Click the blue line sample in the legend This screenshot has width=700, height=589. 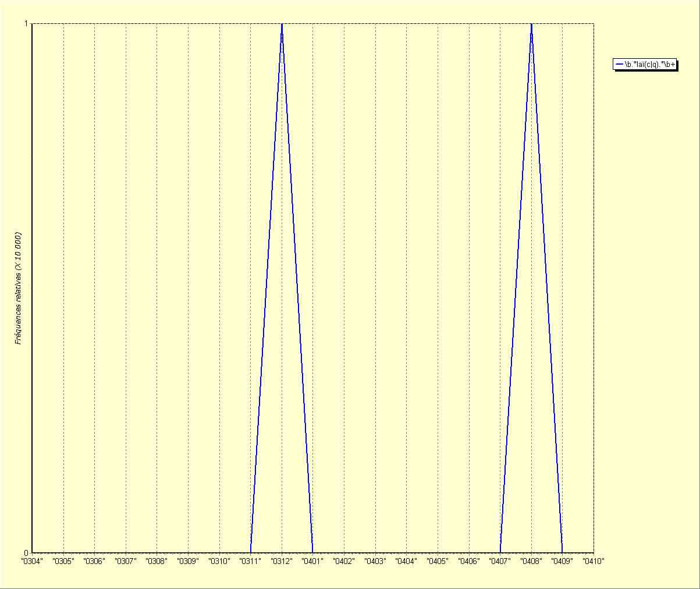619,65
